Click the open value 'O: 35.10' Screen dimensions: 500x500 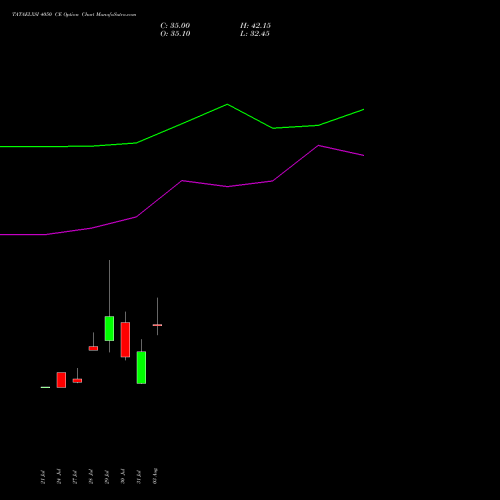pyautogui.click(x=175, y=34)
